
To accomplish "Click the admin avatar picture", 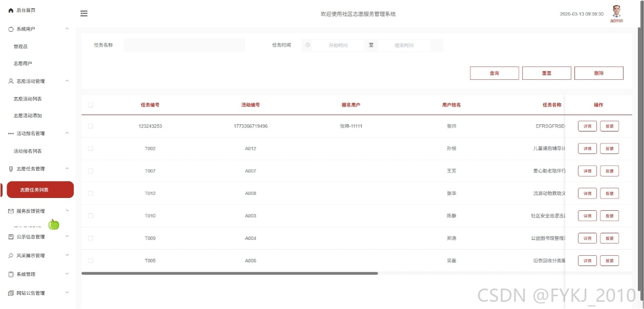I will click(x=616, y=11).
